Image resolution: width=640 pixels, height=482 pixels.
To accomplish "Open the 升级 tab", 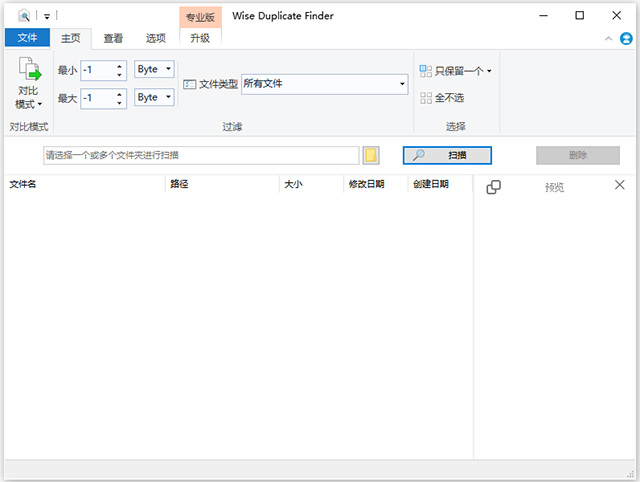I will pos(200,38).
